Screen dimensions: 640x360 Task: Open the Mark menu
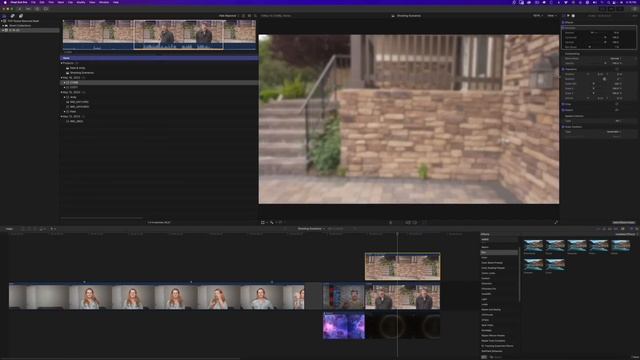coord(61,2)
